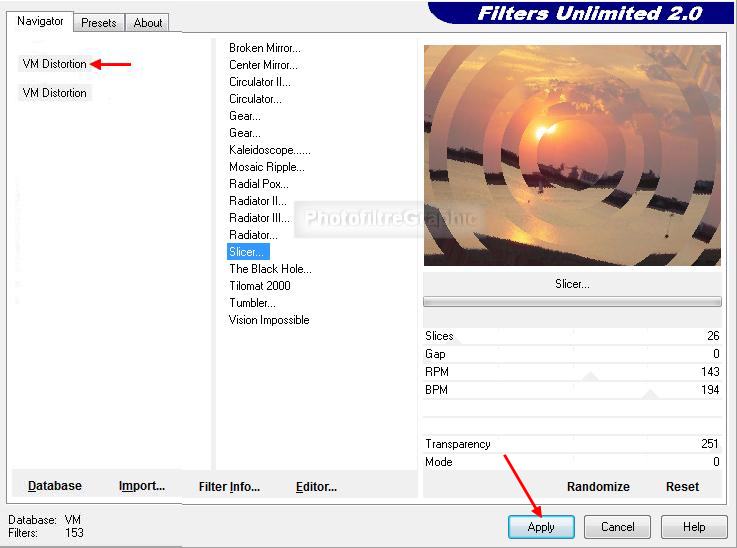Click the Apply button

click(541, 527)
